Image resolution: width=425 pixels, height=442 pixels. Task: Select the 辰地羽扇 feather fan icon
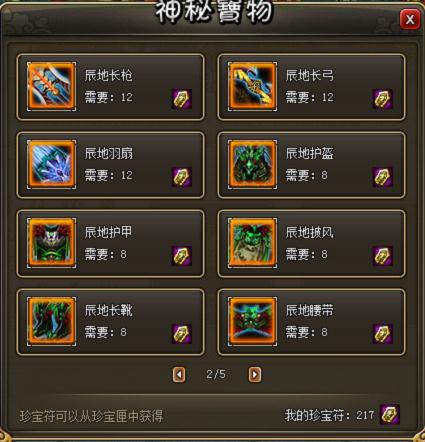point(51,165)
